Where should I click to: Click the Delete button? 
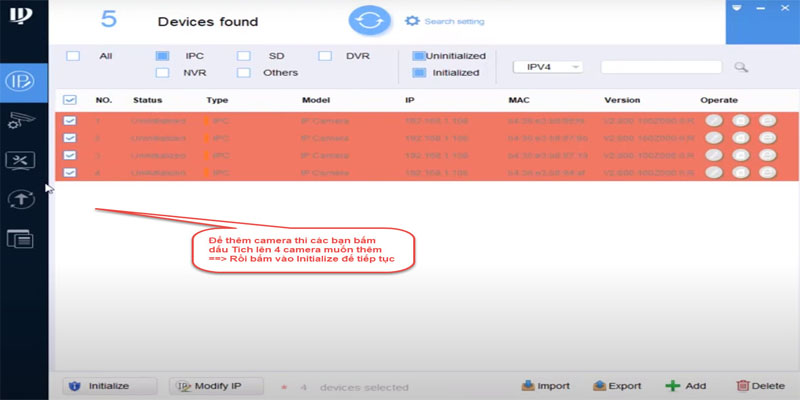[759, 386]
